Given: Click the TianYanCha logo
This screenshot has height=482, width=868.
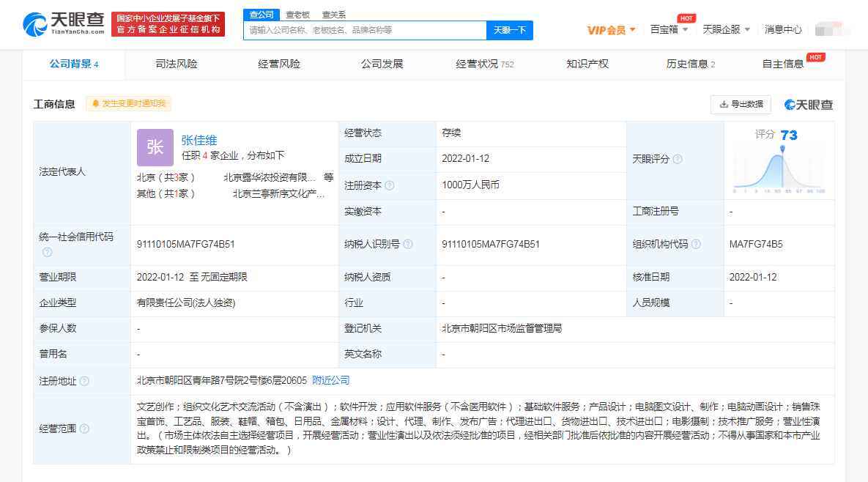Looking at the screenshot, I should [63, 24].
